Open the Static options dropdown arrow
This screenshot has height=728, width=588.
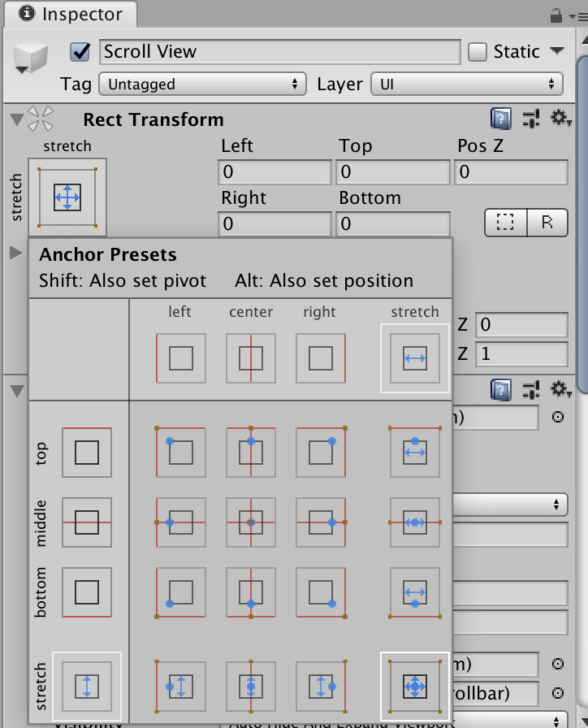point(557,51)
